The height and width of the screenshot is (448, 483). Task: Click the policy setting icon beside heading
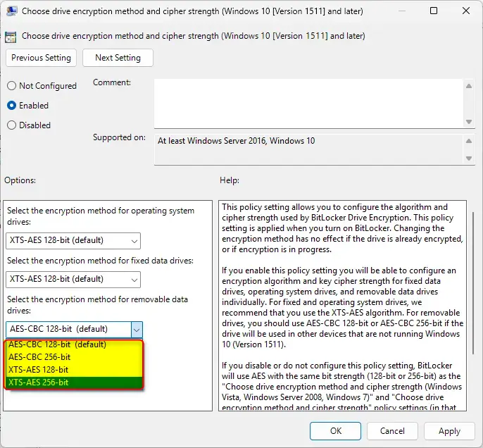pos(11,37)
